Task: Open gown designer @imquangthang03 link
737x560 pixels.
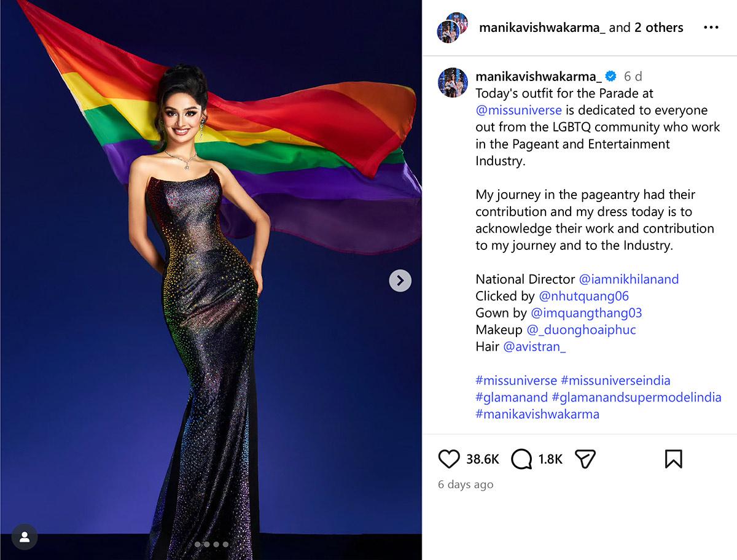Action: click(587, 313)
